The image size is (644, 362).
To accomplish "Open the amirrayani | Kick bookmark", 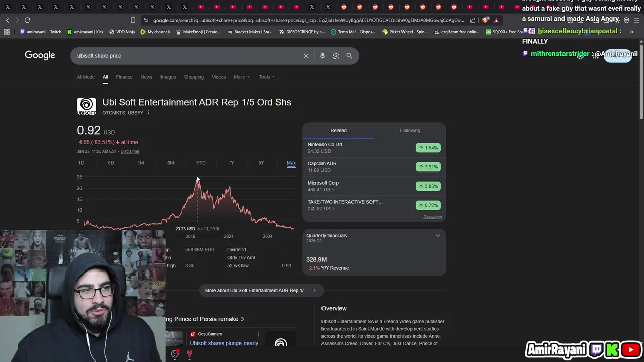I will [85, 32].
